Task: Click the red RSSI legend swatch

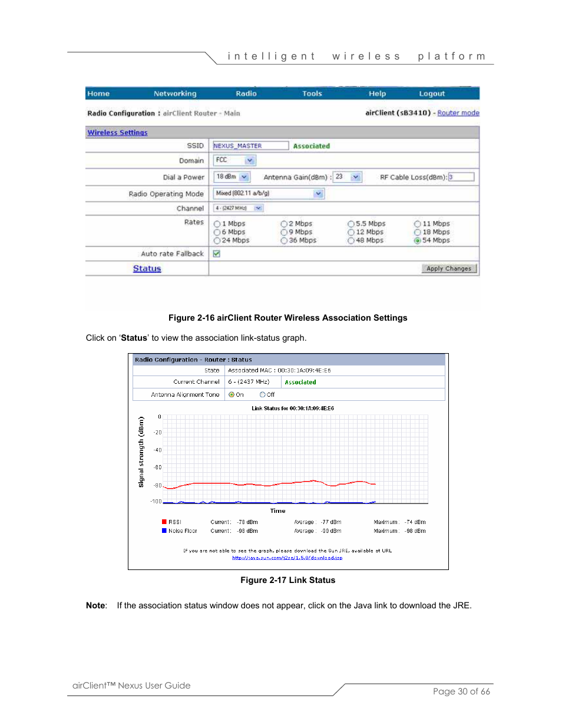Action: pos(164,522)
